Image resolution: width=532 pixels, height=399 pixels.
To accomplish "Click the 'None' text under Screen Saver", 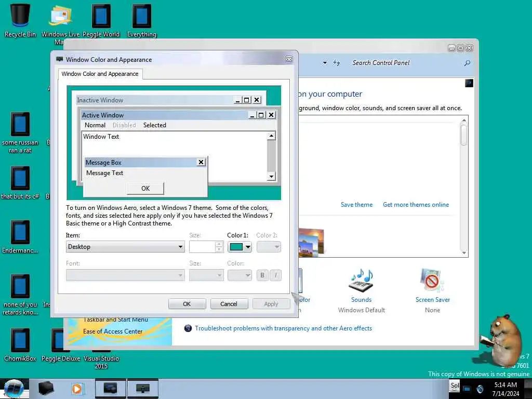I will pos(432,310).
